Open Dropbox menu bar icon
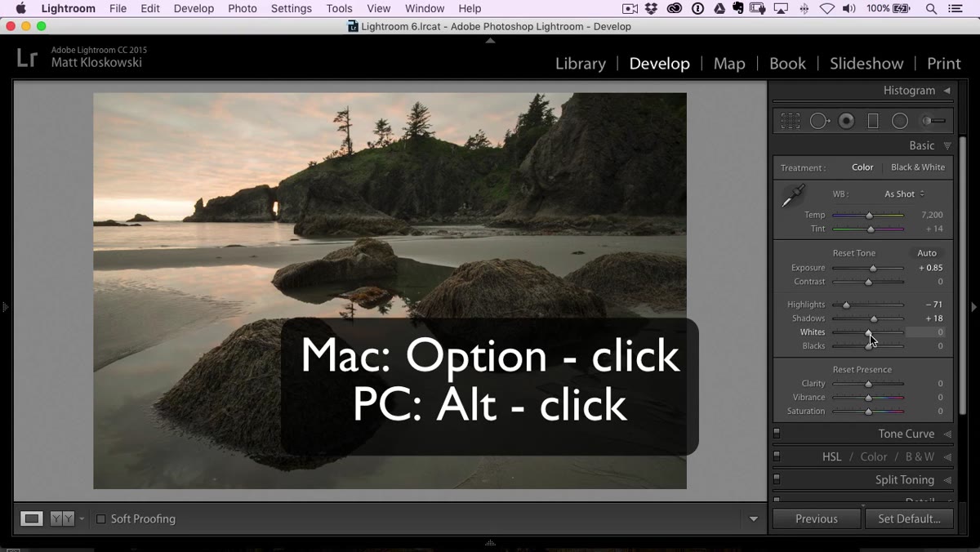The height and width of the screenshot is (552, 980). click(x=652, y=8)
